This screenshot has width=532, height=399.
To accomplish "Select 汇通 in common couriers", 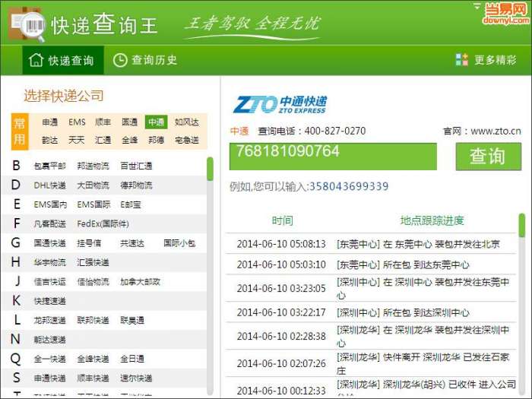I will pos(103,140).
